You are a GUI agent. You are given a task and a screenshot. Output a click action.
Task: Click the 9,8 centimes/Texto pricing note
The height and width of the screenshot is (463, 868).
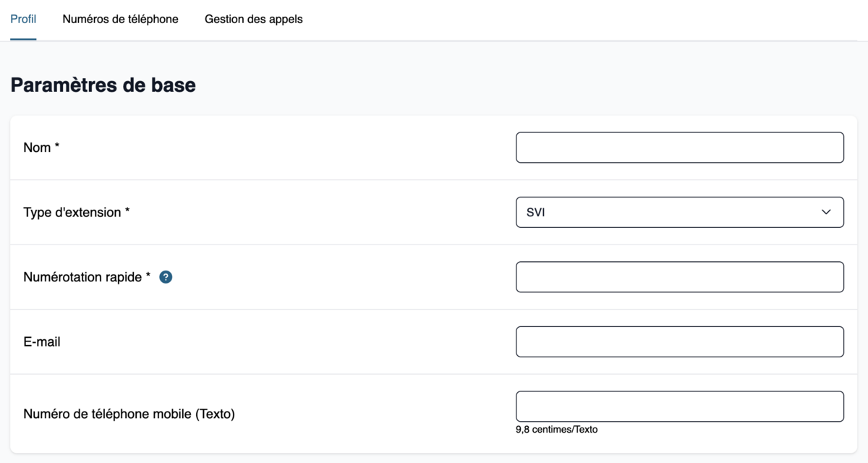pos(557,430)
